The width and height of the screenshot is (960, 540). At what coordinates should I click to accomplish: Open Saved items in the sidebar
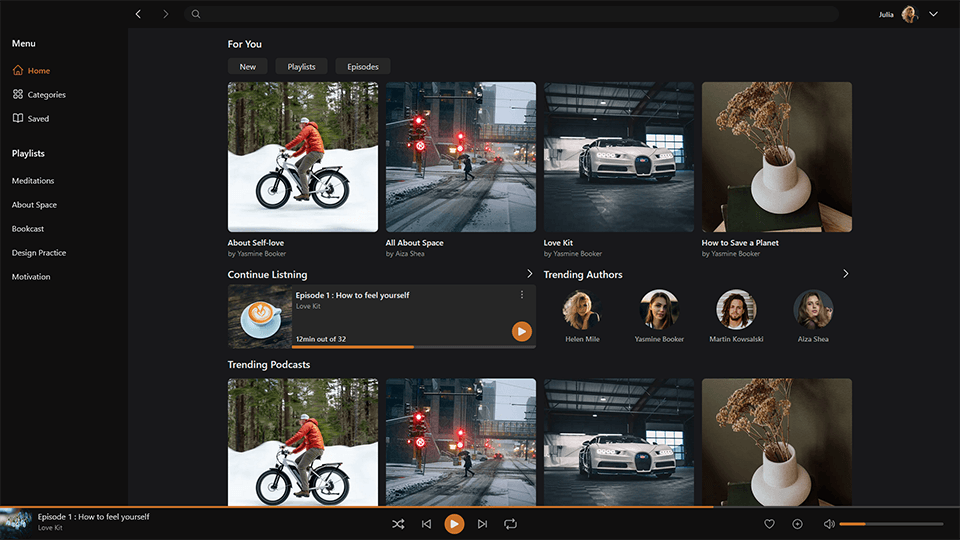coord(38,119)
